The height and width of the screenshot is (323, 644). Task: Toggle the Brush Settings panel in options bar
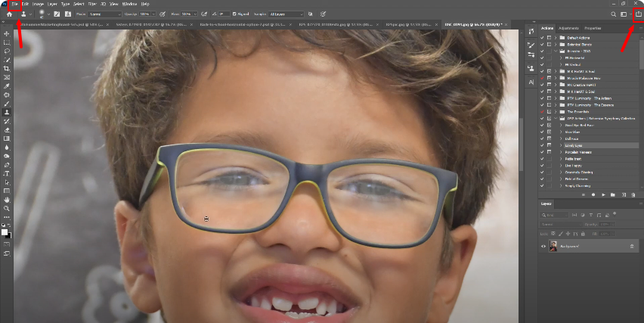pos(57,14)
